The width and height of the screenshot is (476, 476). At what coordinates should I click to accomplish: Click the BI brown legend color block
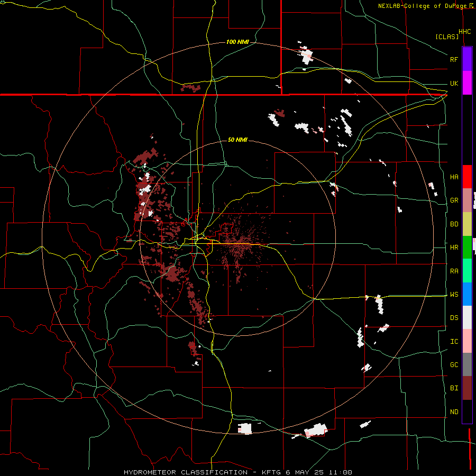[467, 388]
